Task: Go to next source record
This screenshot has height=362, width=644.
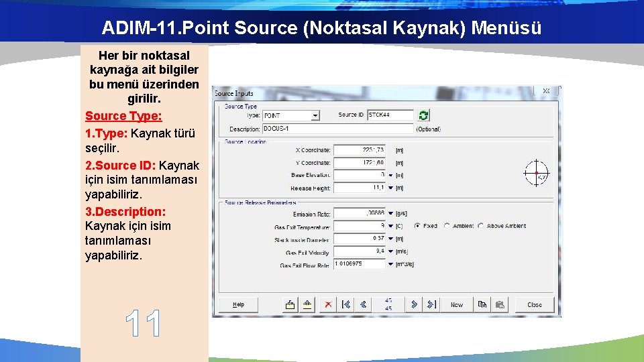Action: [x=414, y=304]
